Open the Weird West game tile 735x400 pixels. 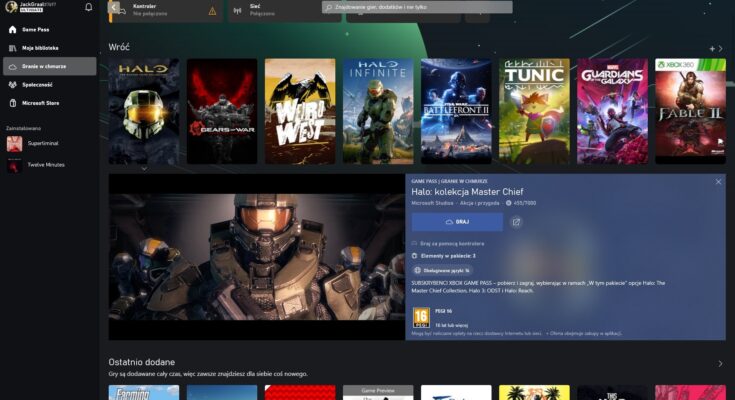click(300, 111)
